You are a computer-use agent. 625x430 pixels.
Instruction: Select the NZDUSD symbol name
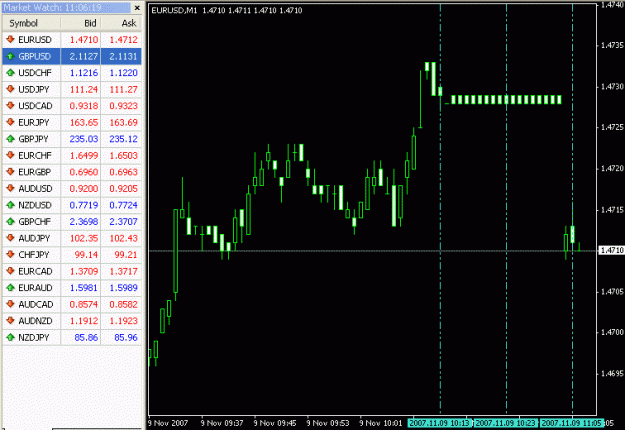tap(35, 205)
